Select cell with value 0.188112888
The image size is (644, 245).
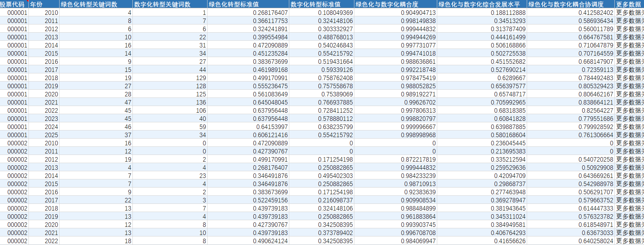pyautogui.click(x=482, y=13)
